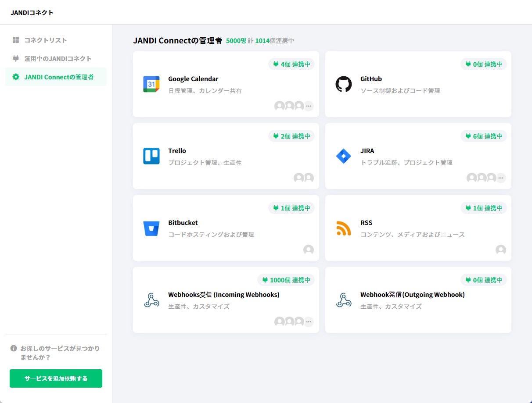532x403 pixels.
Task: Open the Trello card title
Action: [177, 151]
